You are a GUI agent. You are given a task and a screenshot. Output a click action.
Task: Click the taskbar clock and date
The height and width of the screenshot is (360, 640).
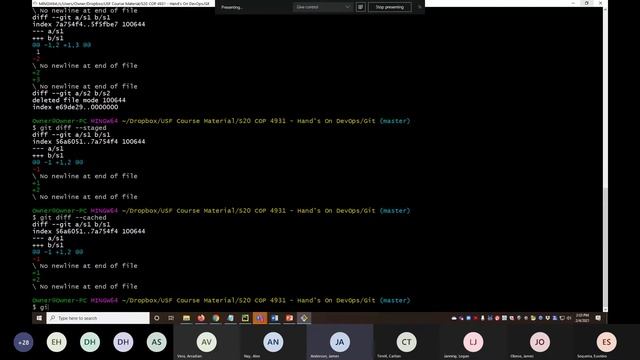pos(582,318)
